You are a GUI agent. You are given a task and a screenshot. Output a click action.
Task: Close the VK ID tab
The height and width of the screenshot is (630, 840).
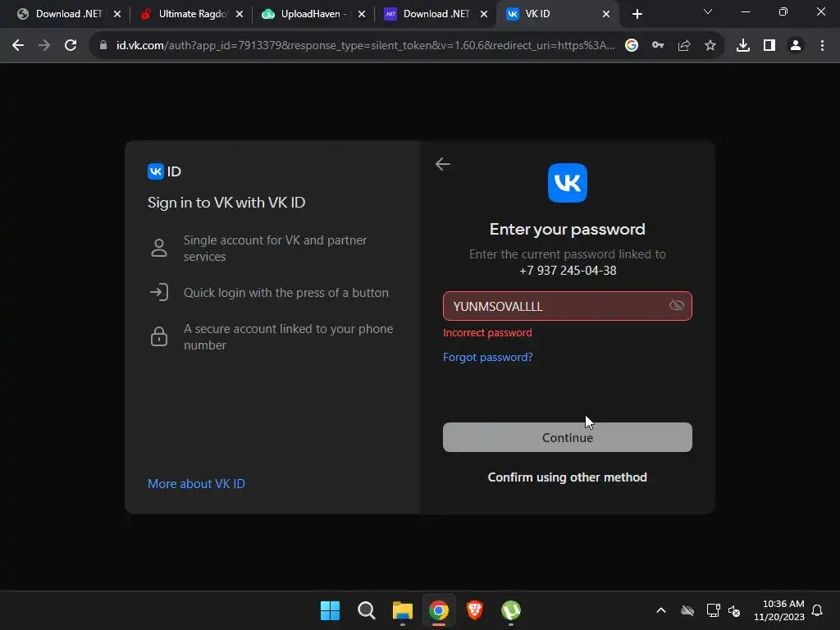606,14
